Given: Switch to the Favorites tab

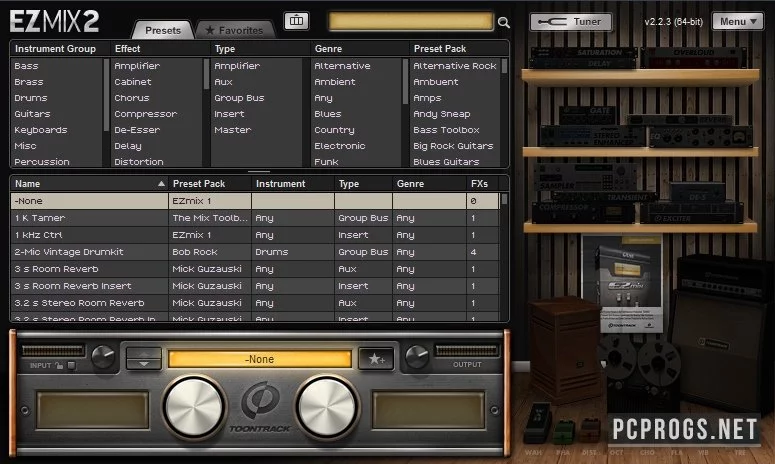Looking at the screenshot, I should pyautogui.click(x=235, y=30).
